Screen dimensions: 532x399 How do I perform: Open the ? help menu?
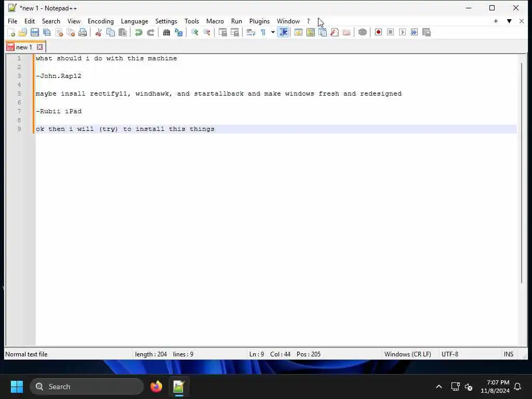(309, 21)
